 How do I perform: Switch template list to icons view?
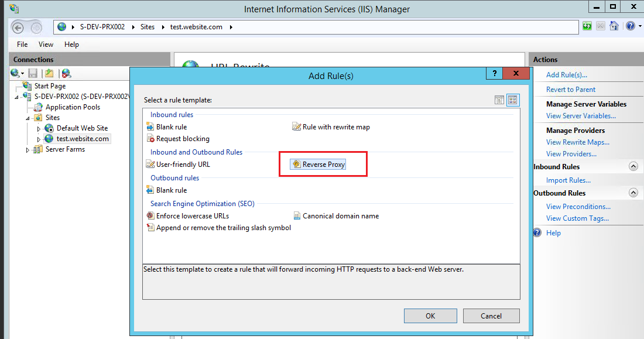pyautogui.click(x=513, y=100)
